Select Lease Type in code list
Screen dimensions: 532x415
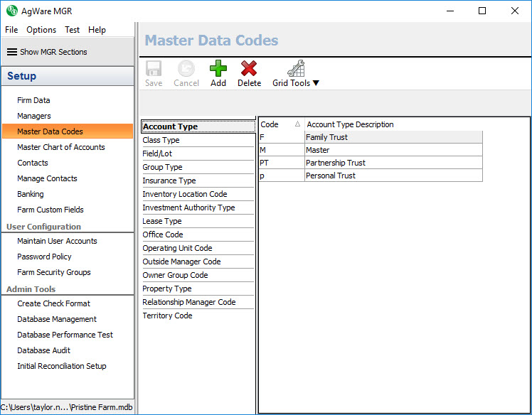162,221
